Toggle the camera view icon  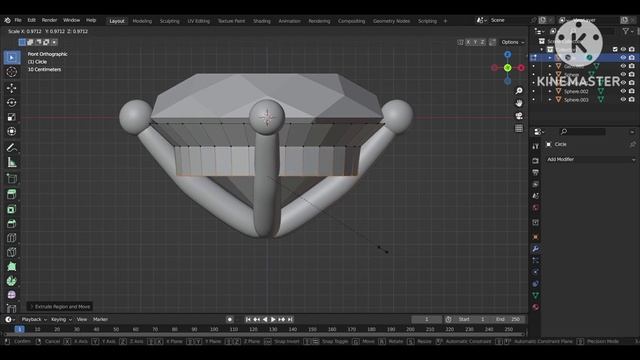[519, 116]
